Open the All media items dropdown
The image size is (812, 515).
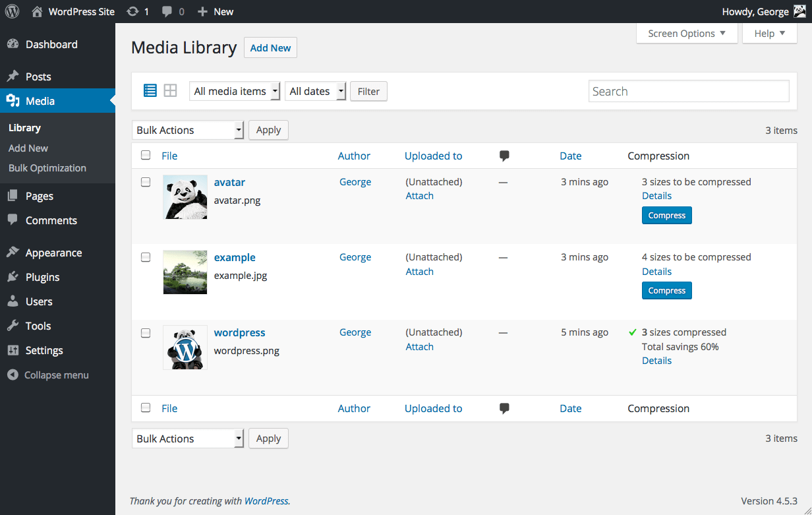point(235,91)
